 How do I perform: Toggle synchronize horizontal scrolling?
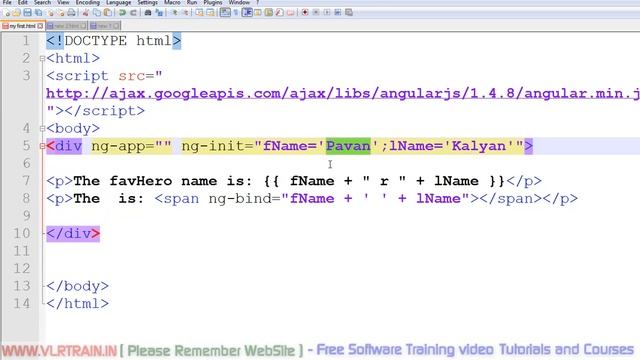[211, 13]
